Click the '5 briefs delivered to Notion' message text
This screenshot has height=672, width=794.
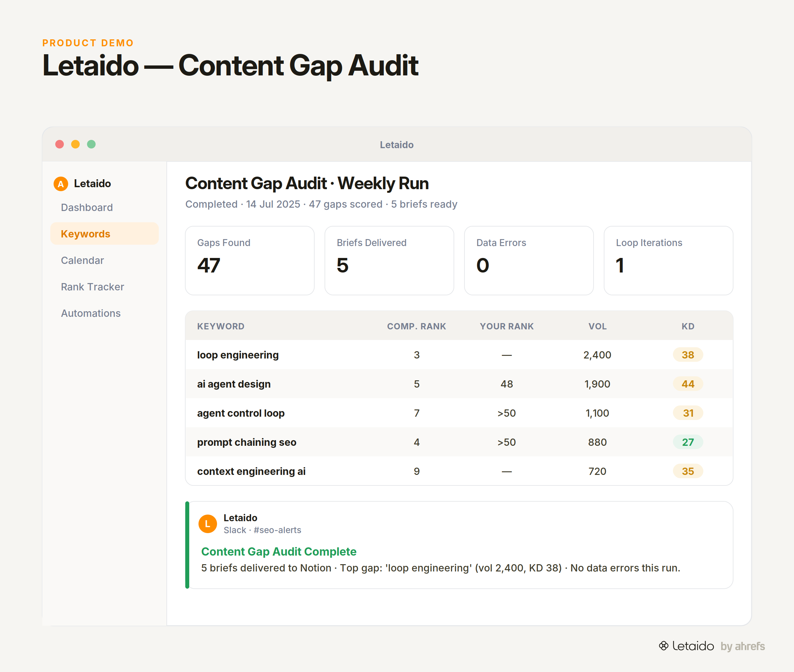(266, 567)
